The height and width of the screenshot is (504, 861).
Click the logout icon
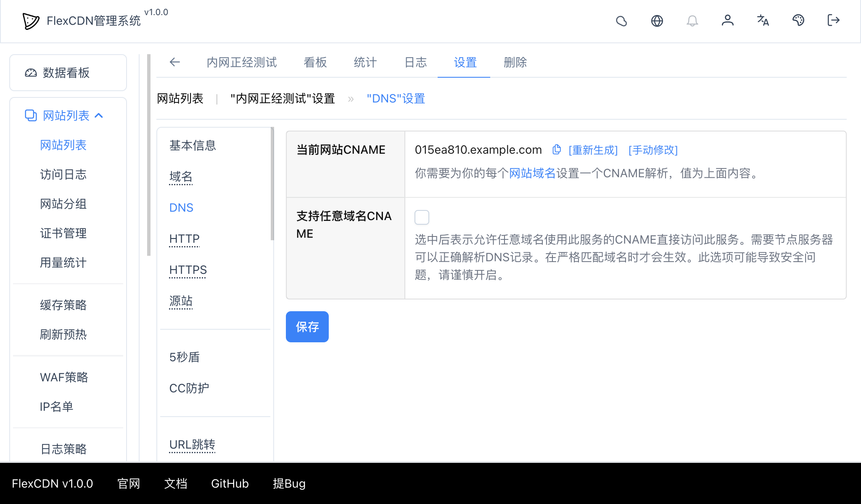(x=833, y=21)
